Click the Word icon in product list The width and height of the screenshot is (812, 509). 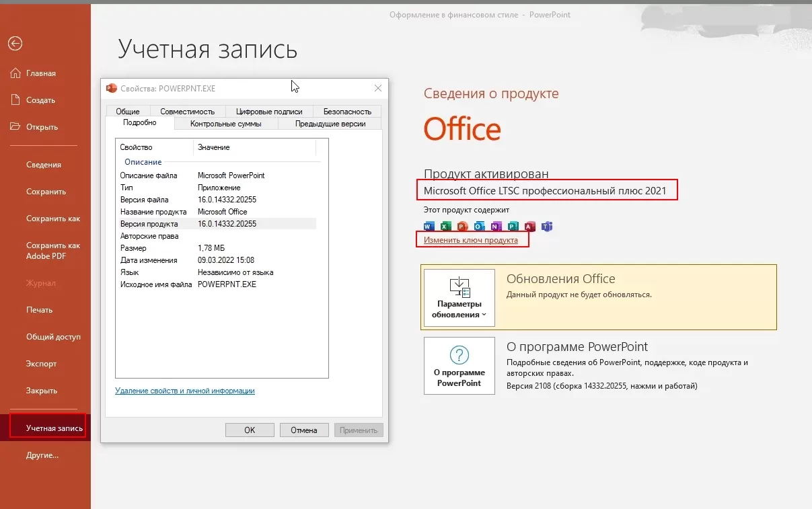pos(429,227)
